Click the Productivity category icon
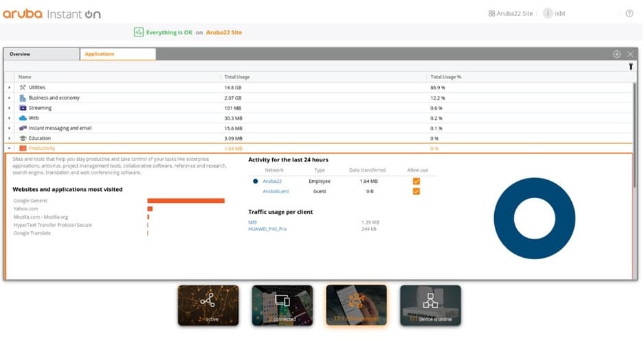The image size is (644, 341). tap(23, 148)
